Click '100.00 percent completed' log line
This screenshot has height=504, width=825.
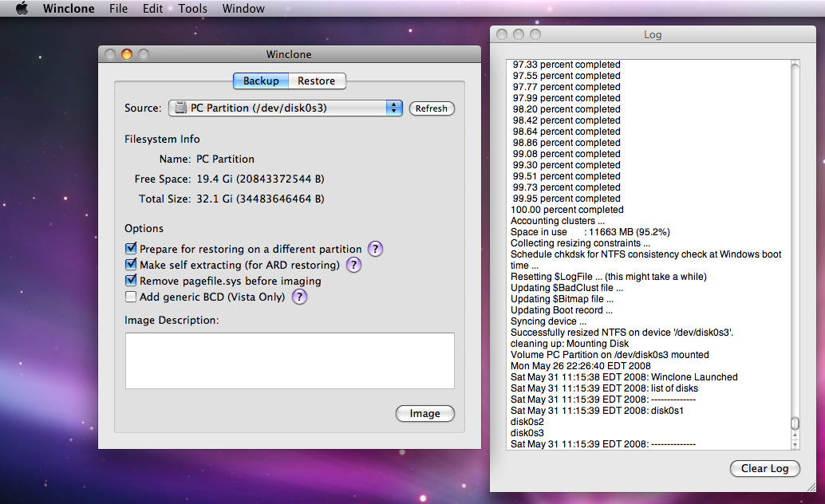567,210
